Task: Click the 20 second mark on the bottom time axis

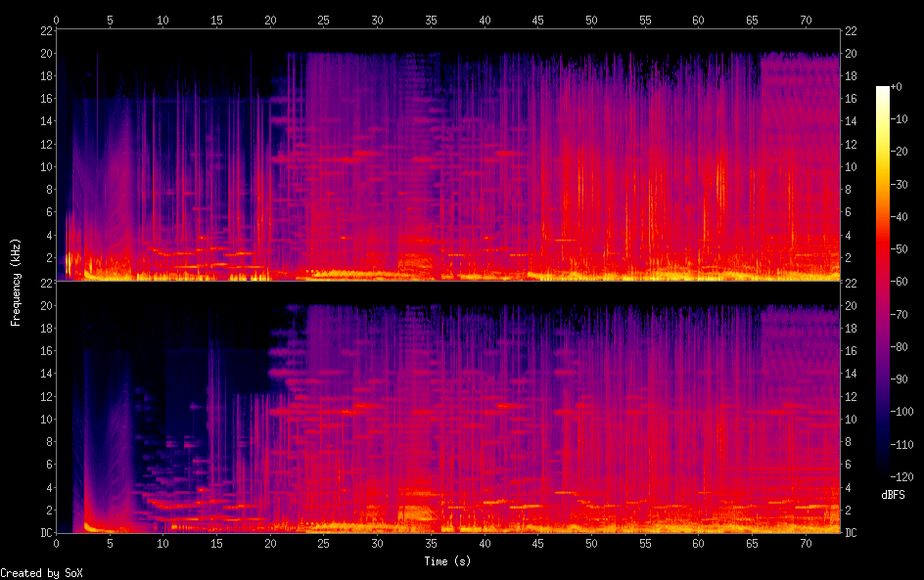Action: pyautogui.click(x=270, y=542)
